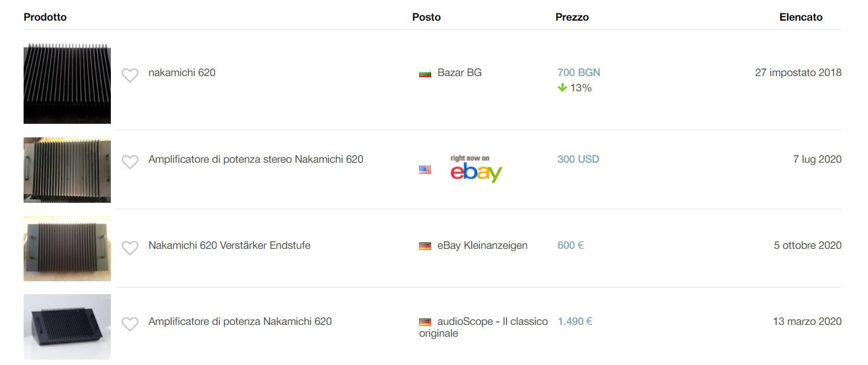This screenshot has height=365, width=868.
Task: Click the US flag icon
Action: pyautogui.click(x=425, y=170)
